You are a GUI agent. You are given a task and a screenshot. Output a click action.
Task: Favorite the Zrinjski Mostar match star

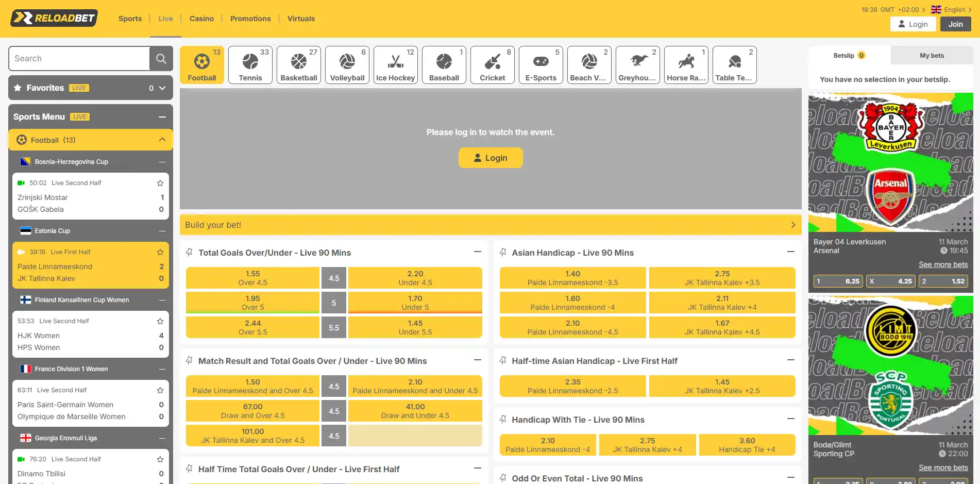(160, 183)
